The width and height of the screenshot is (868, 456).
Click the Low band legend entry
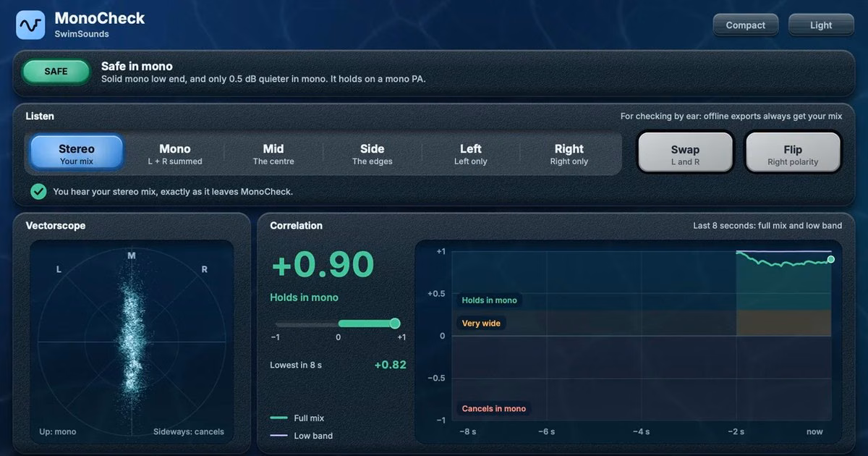tap(301, 436)
